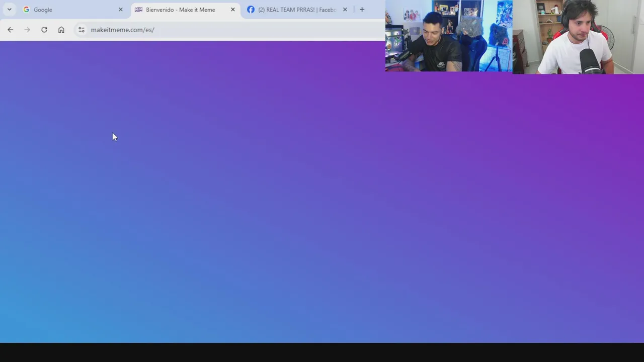Viewport: 644px width, 362px height.
Task: Click the Make it Meme tab favicon
Action: pyautogui.click(x=138, y=10)
